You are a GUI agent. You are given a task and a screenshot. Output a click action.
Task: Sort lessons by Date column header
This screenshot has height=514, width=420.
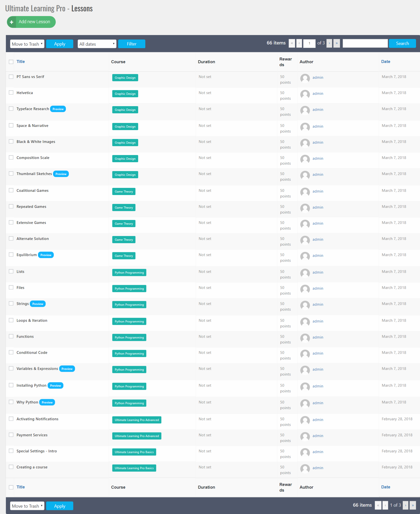click(x=386, y=62)
